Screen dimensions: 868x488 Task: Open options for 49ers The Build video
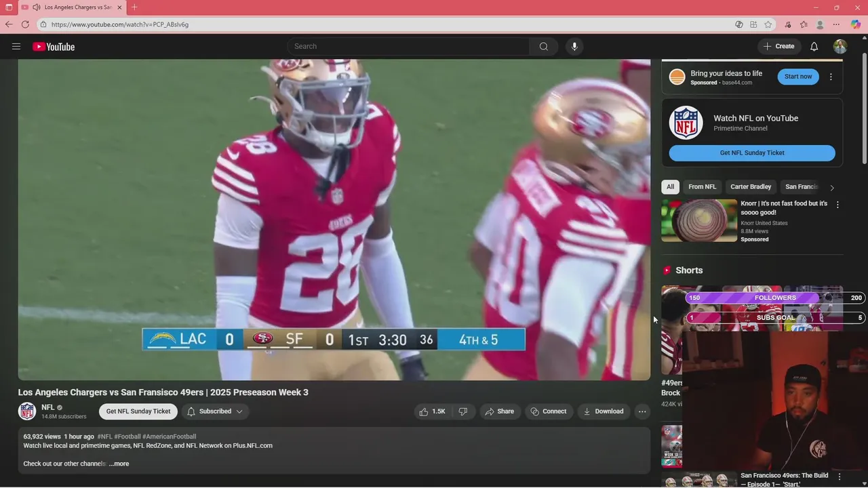(x=839, y=476)
